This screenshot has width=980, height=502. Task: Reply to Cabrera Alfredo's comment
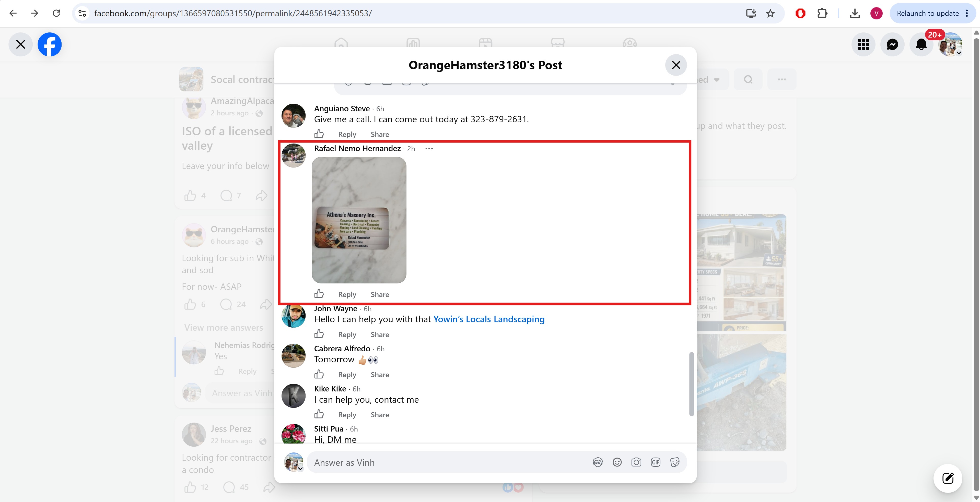point(347,375)
